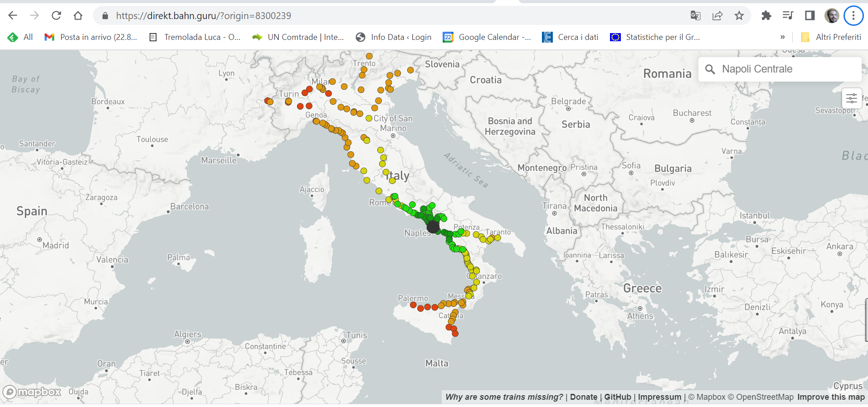Bookmark this page with star icon
868x407 pixels.
coord(739,16)
